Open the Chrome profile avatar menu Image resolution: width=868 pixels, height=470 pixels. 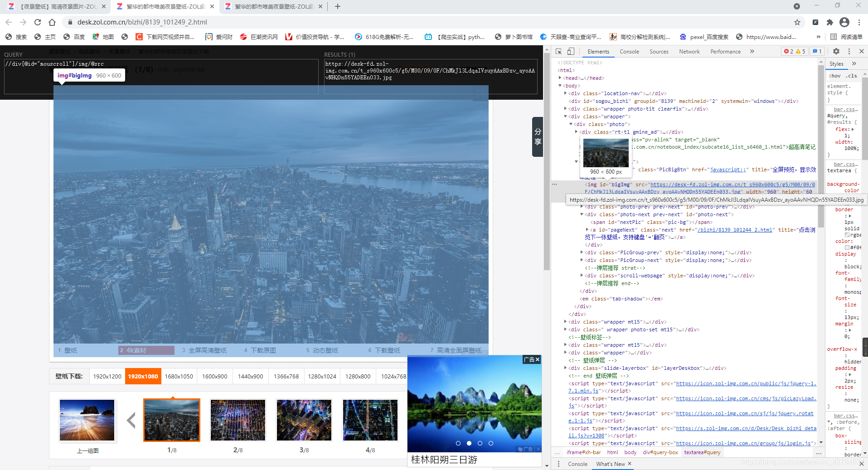pyautogui.click(x=844, y=22)
